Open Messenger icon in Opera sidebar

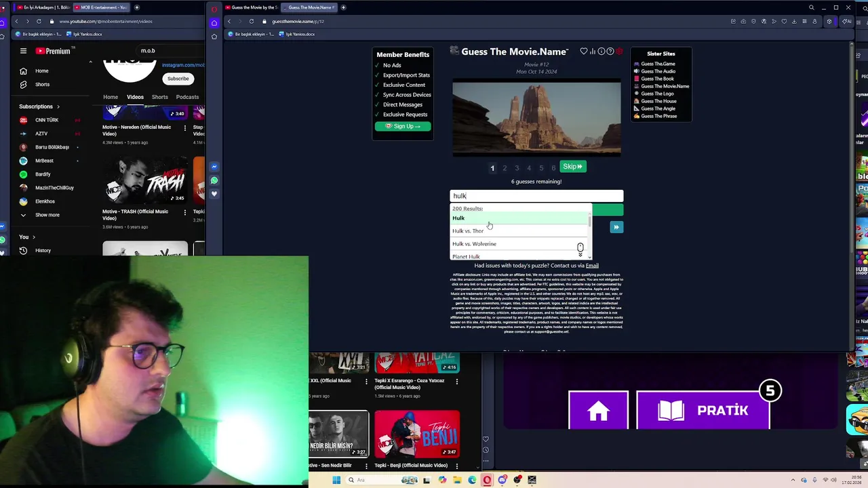coord(214,167)
